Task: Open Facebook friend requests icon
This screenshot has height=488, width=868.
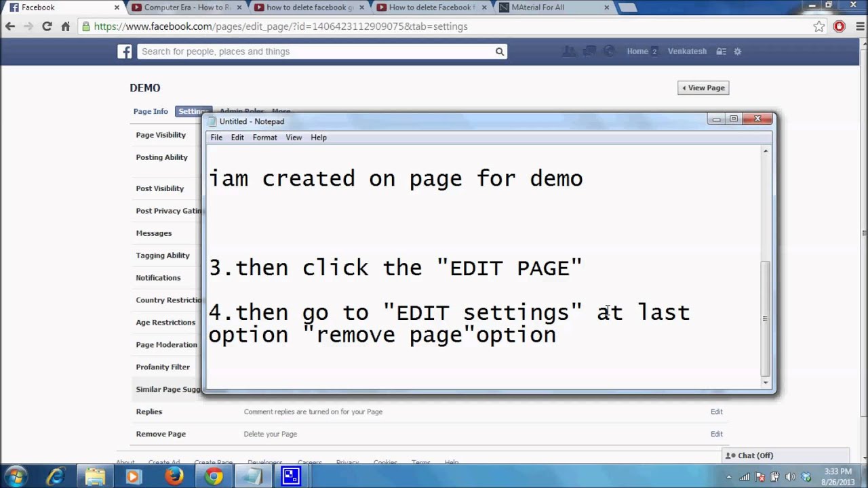Action: [x=570, y=52]
